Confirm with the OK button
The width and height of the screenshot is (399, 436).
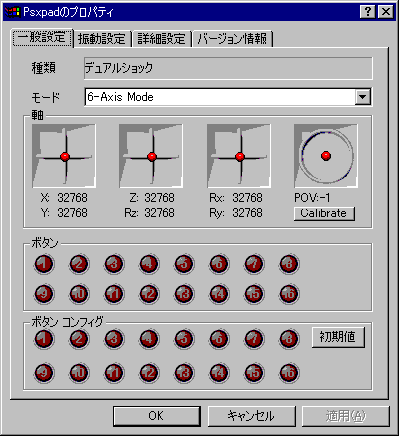[157, 416]
